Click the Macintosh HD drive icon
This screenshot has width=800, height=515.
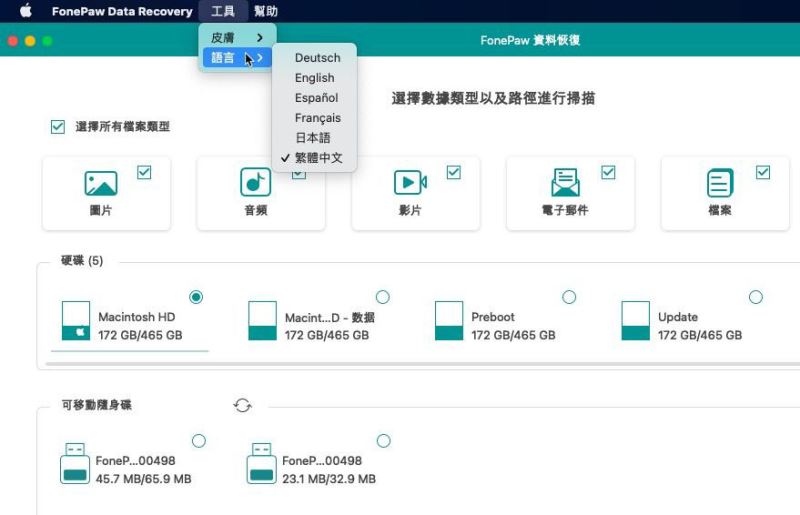tap(76, 321)
